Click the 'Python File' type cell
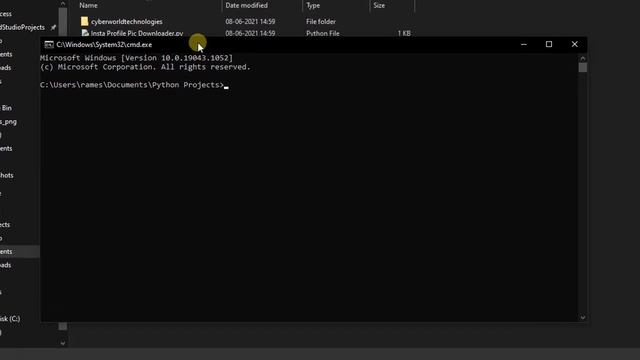640x360 pixels. coord(323,33)
